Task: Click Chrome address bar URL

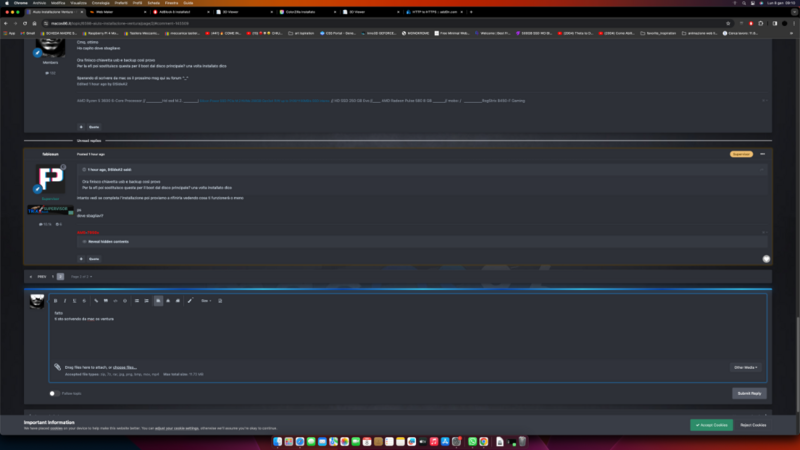Action: (120, 23)
